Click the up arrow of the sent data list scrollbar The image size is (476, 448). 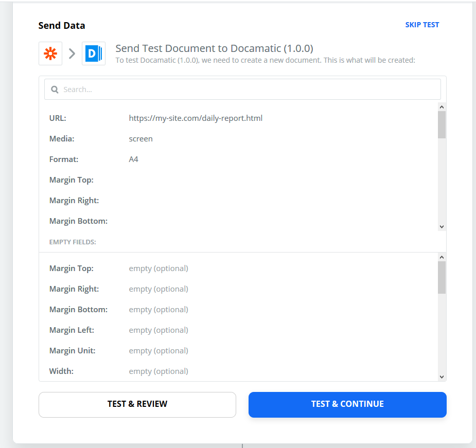pyautogui.click(x=442, y=107)
